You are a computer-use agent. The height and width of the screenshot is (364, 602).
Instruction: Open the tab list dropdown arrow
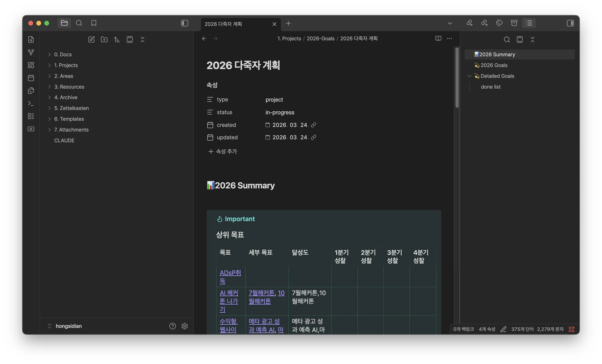click(x=450, y=23)
